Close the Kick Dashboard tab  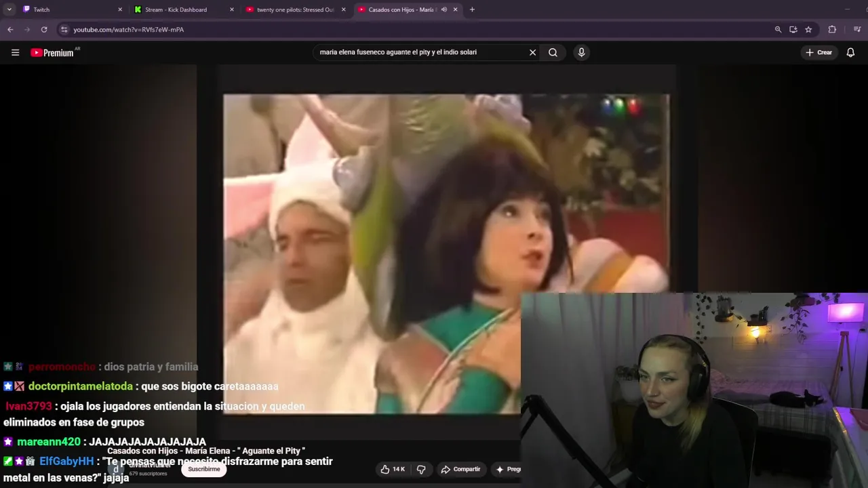(232, 9)
